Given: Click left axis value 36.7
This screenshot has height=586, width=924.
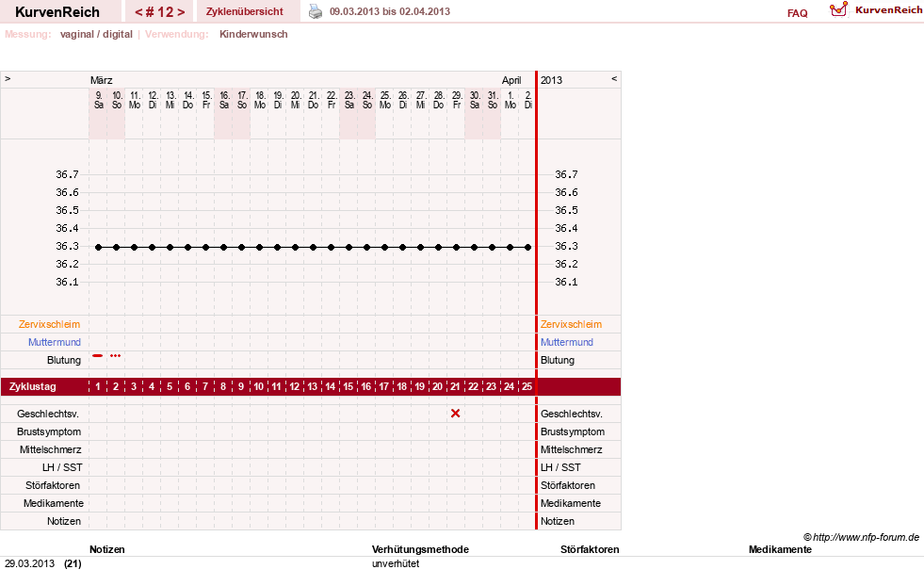Looking at the screenshot, I should (67, 174).
